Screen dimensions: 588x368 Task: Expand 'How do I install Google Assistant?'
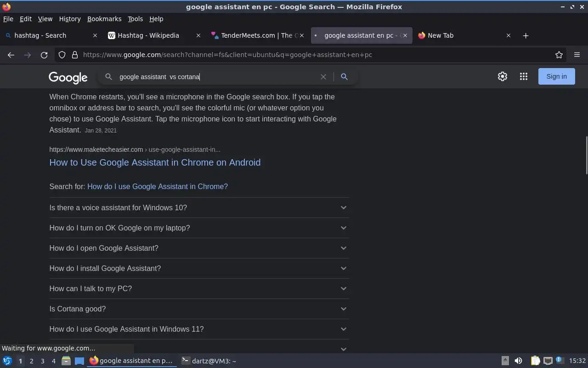[199, 268]
